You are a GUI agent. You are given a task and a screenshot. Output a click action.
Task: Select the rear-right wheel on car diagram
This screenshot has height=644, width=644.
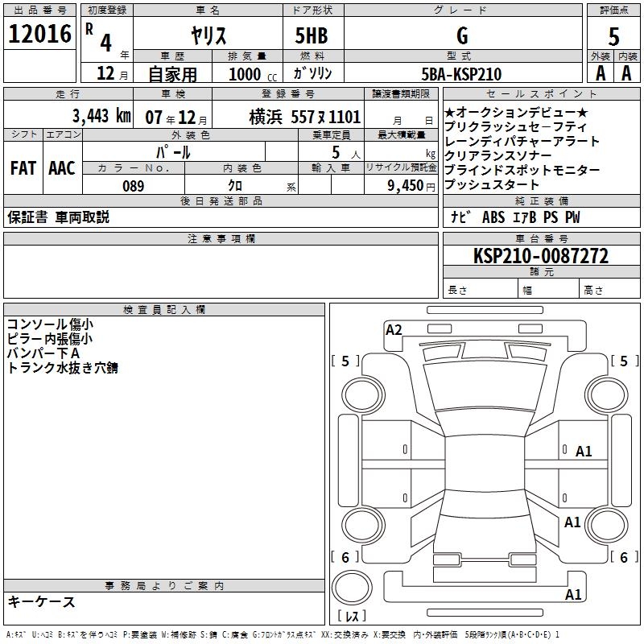pos(607,525)
